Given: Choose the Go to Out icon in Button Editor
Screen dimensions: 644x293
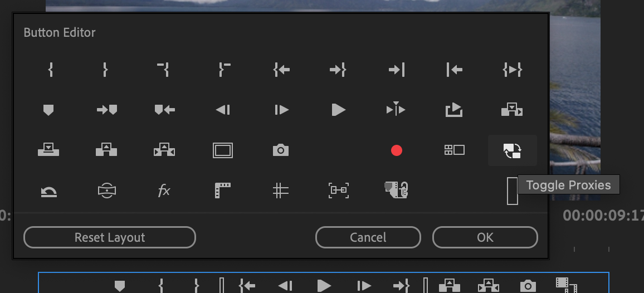Looking at the screenshot, I should coord(338,70).
